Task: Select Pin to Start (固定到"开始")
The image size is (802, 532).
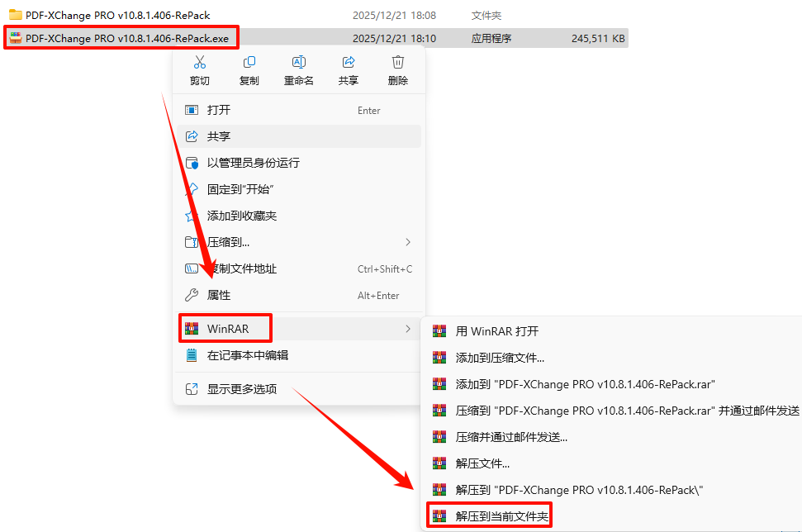Action: [299, 189]
